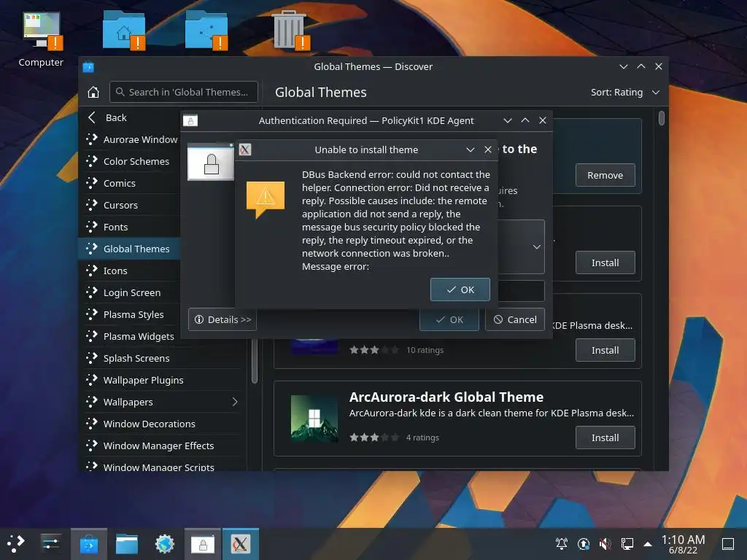Click Cancel in authentication dialog
Image resolution: width=747 pixels, height=560 pixels.
coord(515,319)
